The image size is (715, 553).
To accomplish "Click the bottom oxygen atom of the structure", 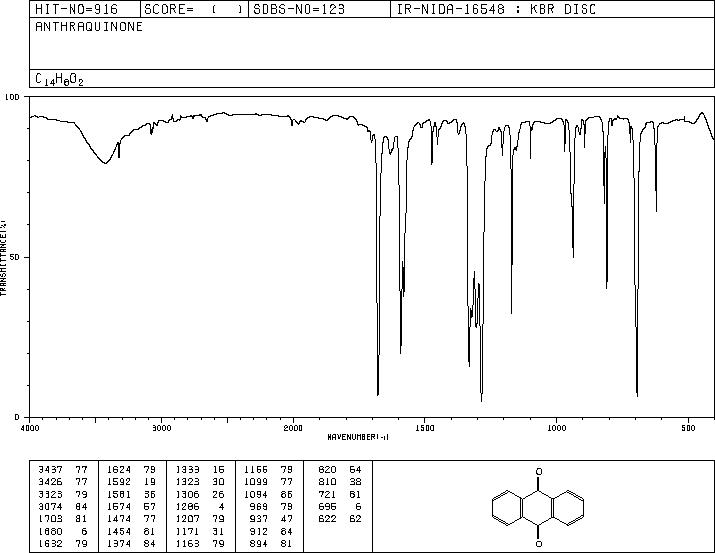I will pos(539,543).
